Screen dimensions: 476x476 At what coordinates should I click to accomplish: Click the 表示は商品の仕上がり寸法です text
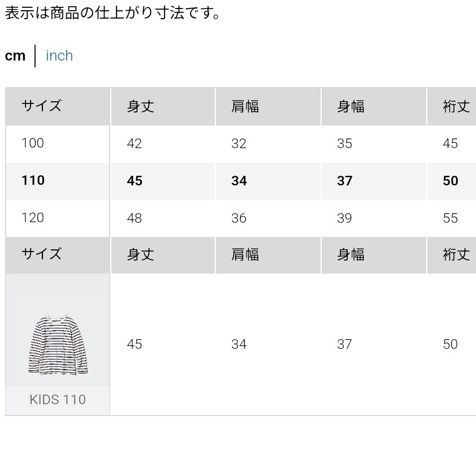pos(112,13)
